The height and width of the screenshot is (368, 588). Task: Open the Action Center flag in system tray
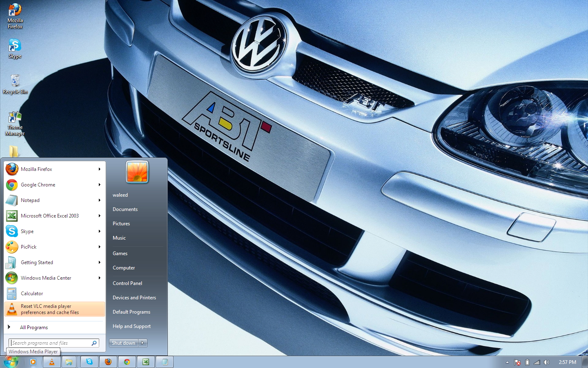pos(517,362)
